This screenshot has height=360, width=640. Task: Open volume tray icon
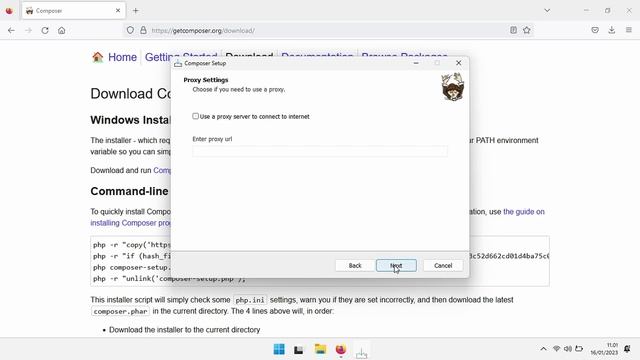click(x=568, y=349)
